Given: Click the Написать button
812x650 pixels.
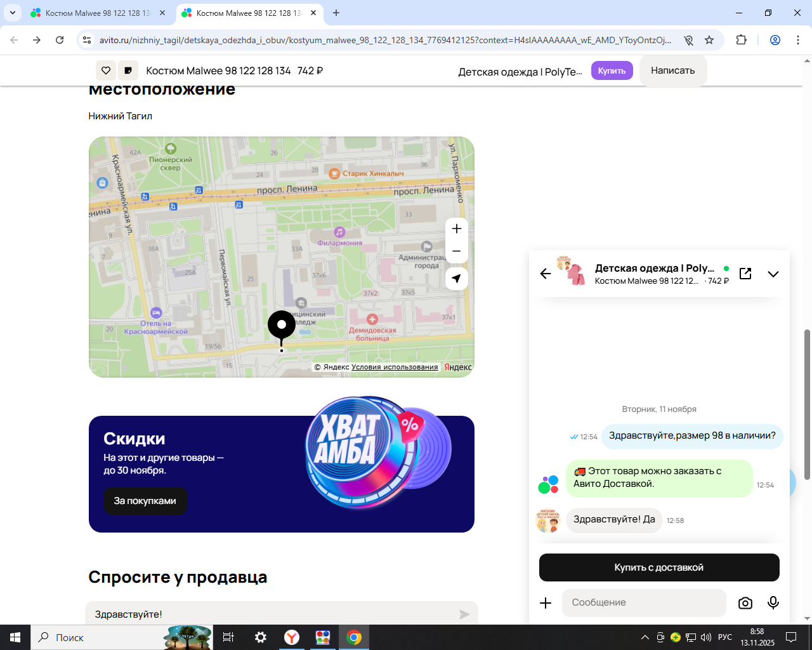Looking at the screenshot, I should tap(673, 70).
